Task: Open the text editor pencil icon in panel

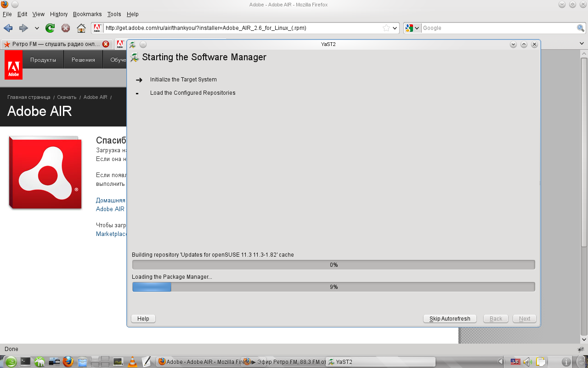Action: 147,362
